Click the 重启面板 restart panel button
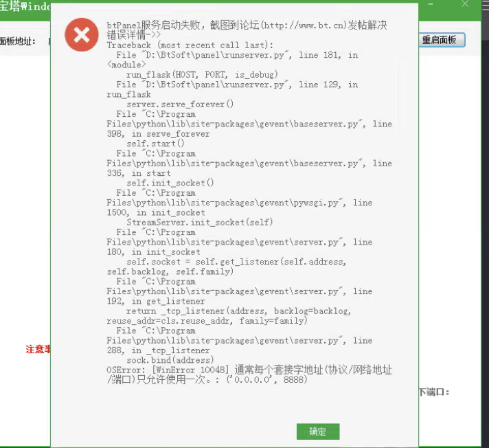489x448 pixels. (x=442, y=40)
